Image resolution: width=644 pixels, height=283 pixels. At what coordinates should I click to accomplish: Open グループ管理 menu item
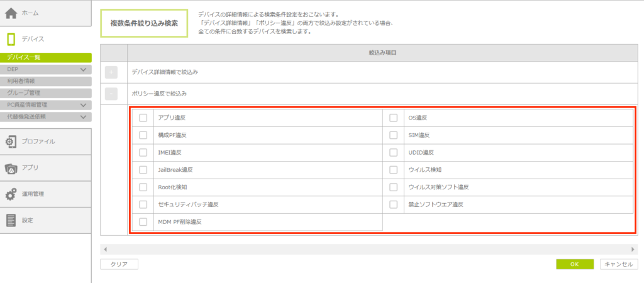pos(45,93)
